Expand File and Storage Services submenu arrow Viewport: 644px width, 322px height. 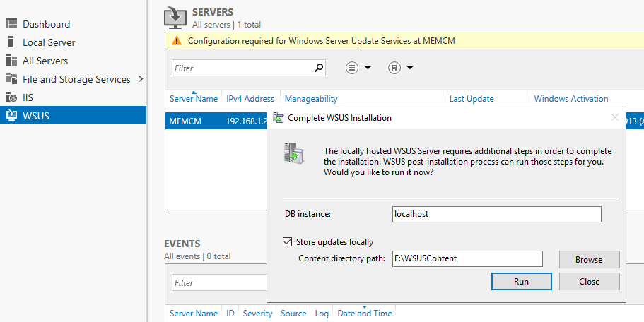[x=140, y=79]
